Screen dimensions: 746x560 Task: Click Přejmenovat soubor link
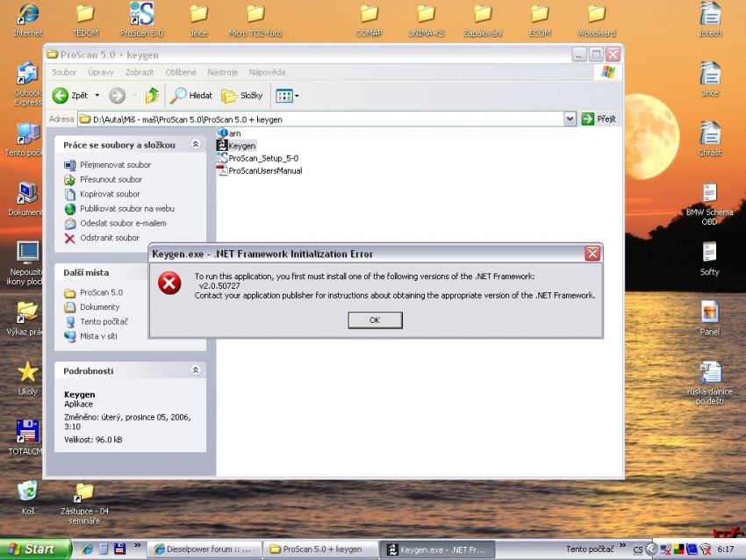pos(108,165)
